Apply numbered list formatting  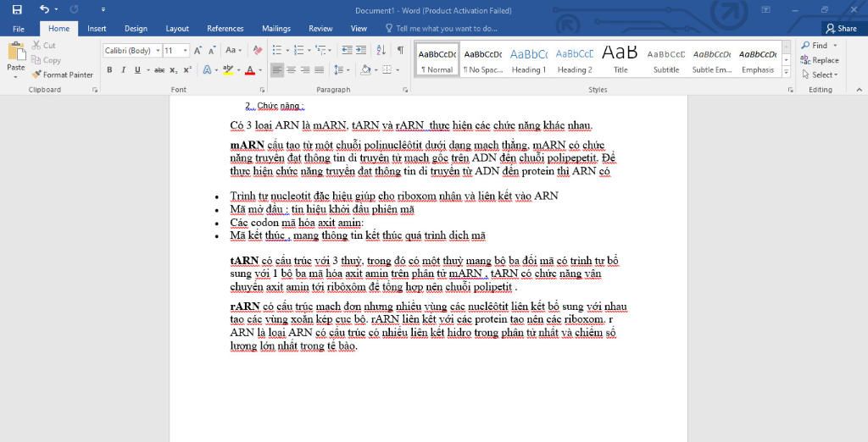pyautogui.click(x=299, y=50)
